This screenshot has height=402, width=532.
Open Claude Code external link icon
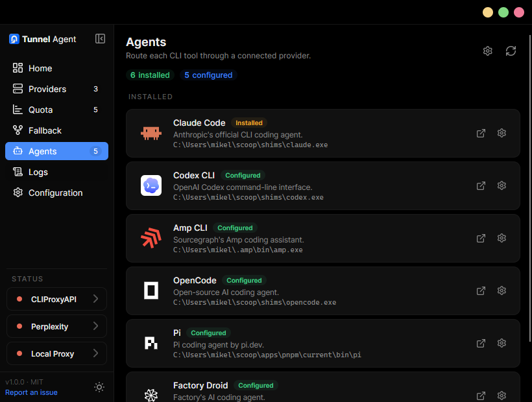(481, 133)
